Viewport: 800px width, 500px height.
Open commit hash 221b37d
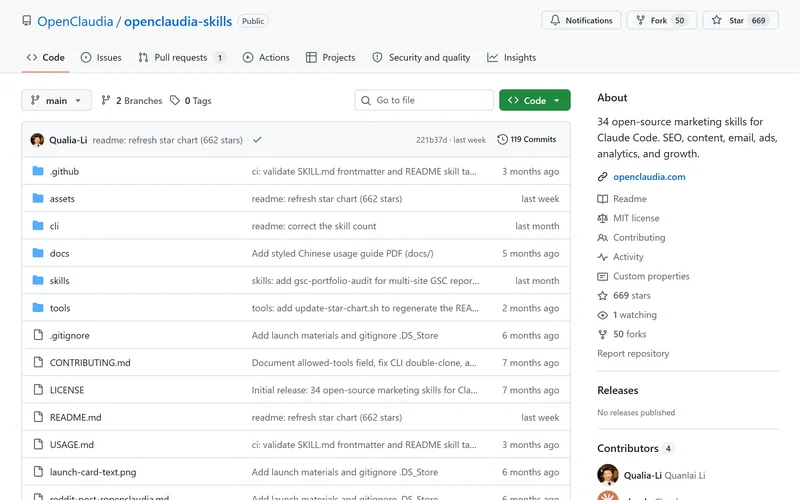click(x=431, y=140)
